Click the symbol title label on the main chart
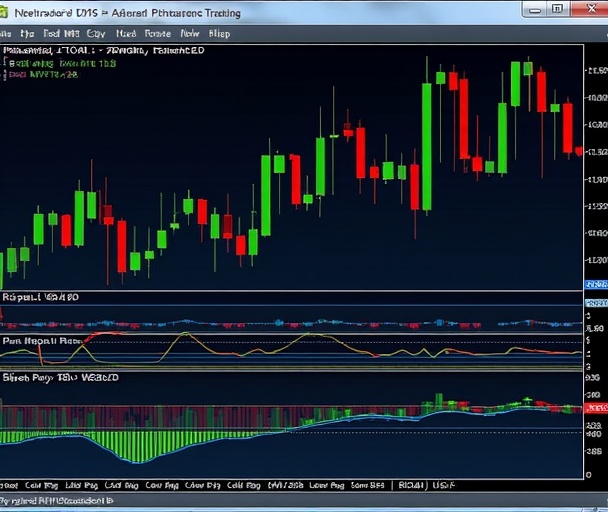 pos(100,49)
